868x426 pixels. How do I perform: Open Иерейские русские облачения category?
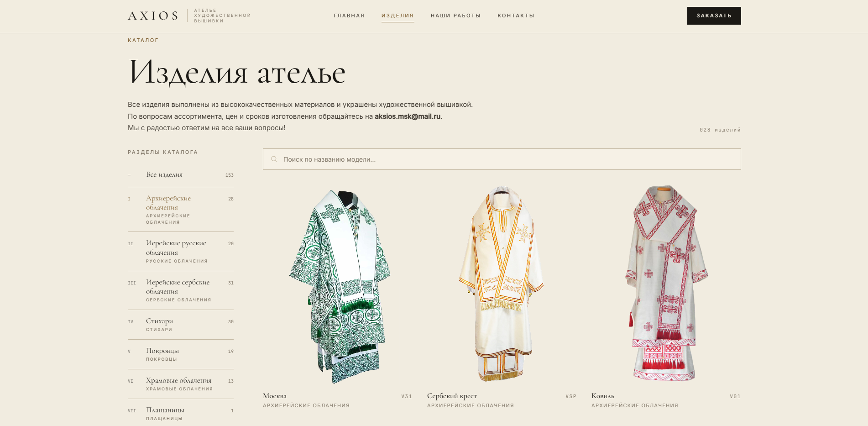(x=181, y=252)
